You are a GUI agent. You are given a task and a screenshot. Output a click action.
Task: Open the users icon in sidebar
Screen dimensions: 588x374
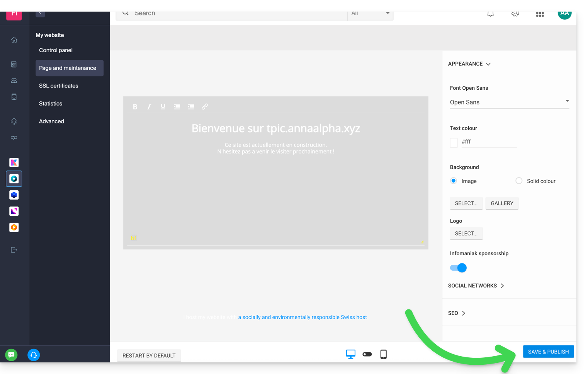(x=14, y=80)
